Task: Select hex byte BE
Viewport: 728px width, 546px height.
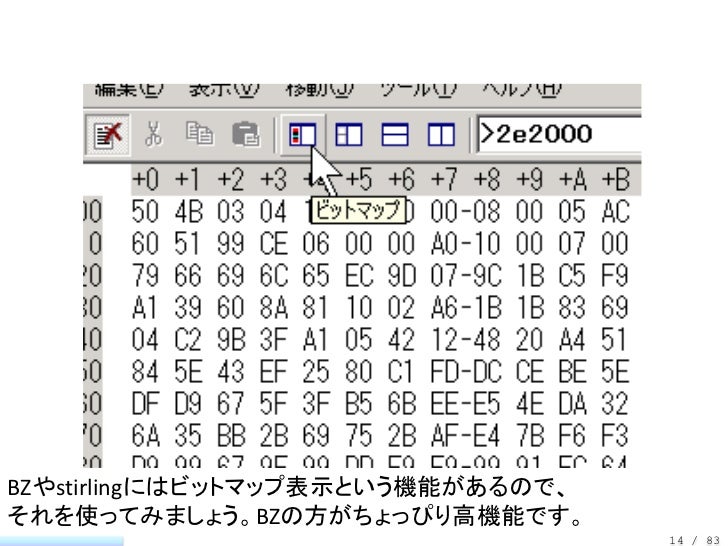Action: point(572,371)
